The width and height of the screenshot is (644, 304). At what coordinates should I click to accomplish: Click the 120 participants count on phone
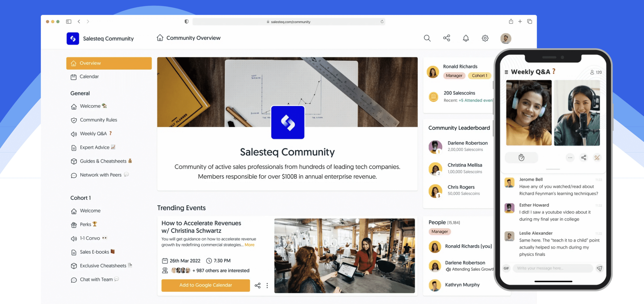pyautogui.click(x=596, y=72)
